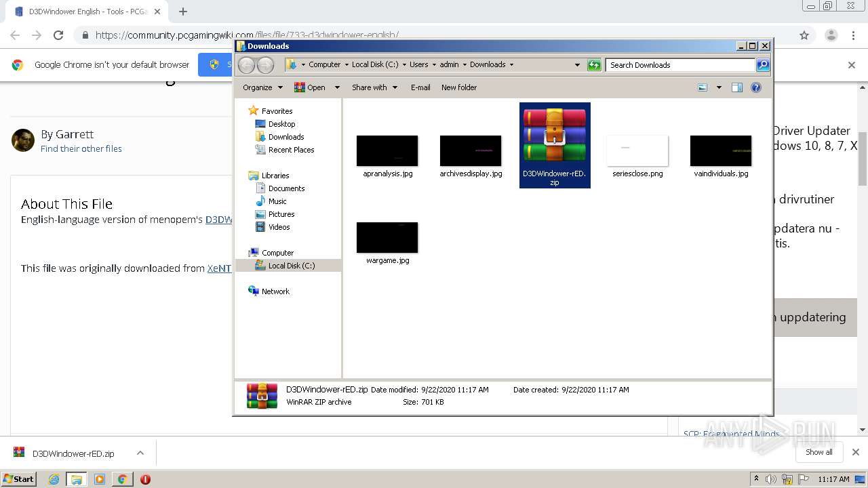The width and height of the screenshot is (868, 488).
Task: Select Recent Places in sidebar
Action: coord(291,150)
